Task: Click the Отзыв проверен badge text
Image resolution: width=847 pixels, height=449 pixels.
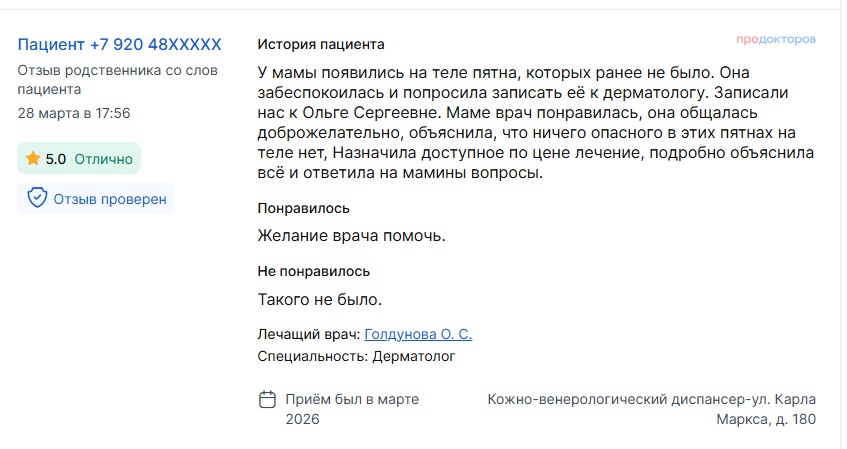Action: click(110, 198)
